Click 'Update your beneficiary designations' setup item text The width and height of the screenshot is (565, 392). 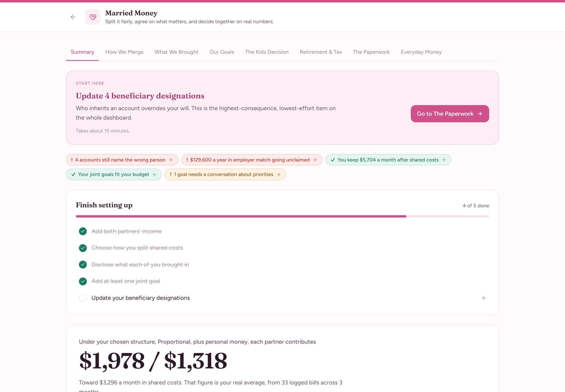click(x=140, y=298)
